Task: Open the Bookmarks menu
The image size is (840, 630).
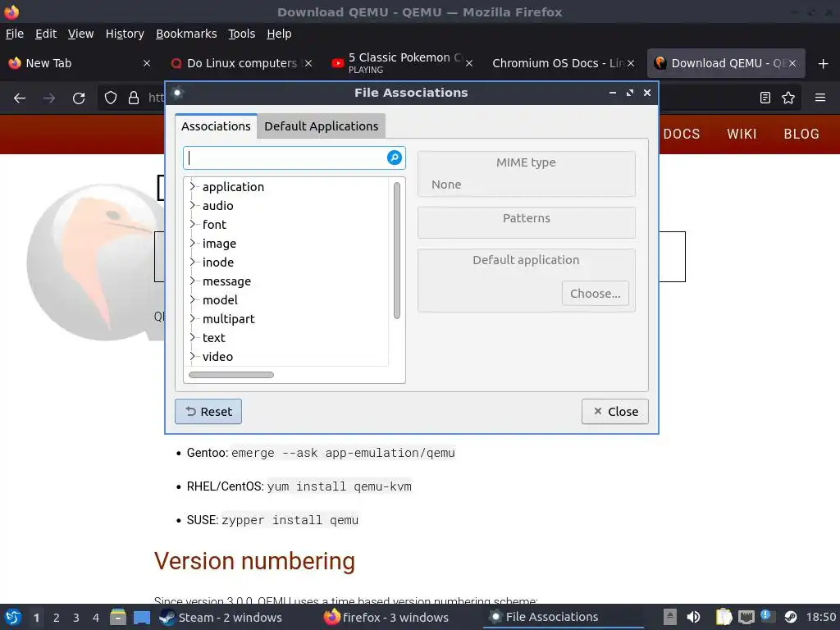Action: coord(186,34)
